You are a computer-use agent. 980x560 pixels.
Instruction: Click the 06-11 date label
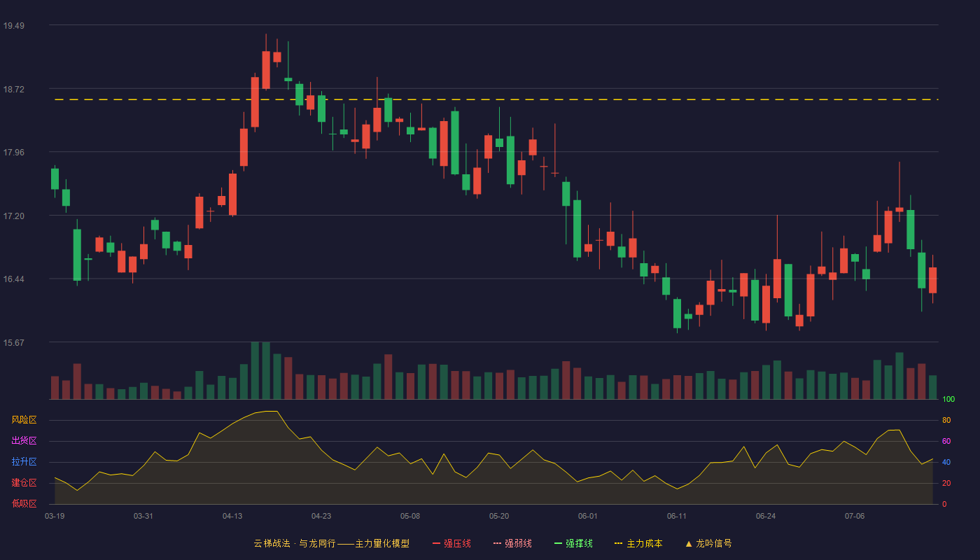677,516
